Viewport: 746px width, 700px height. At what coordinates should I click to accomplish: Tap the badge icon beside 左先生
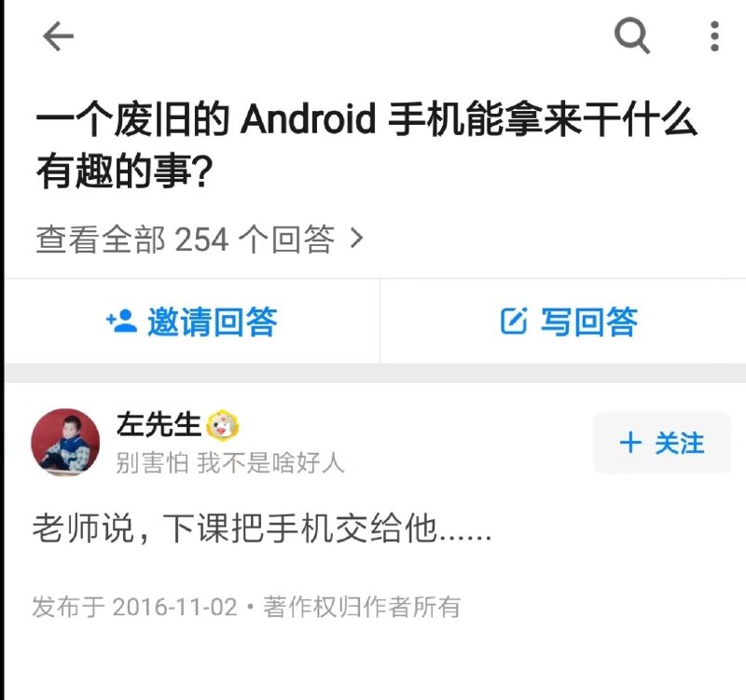[223, 424]
